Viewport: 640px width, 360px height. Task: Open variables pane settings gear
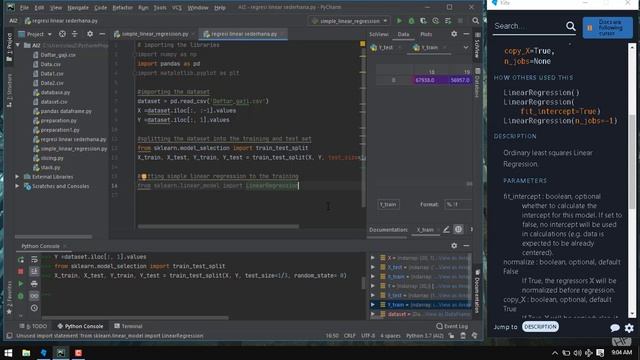click(x=454, y=246)
